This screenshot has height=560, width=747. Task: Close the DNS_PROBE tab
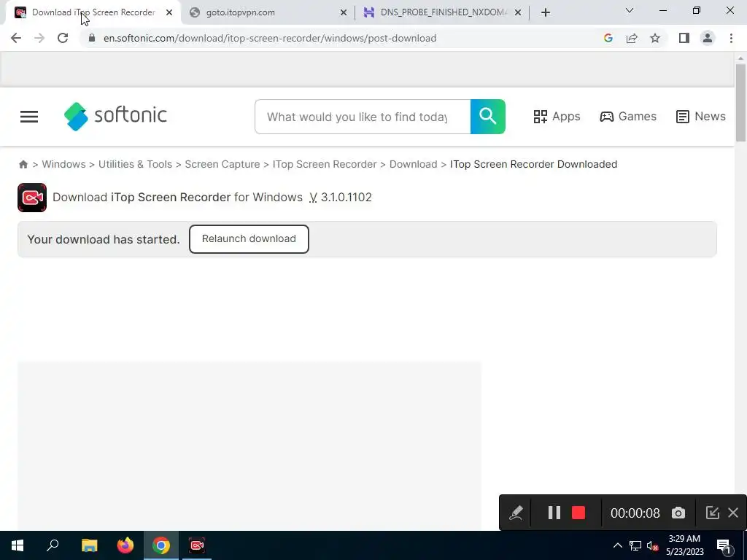pos(518,13)
